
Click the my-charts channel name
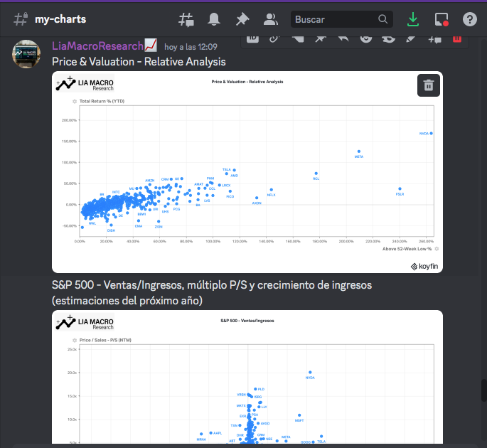click(60, 19)
